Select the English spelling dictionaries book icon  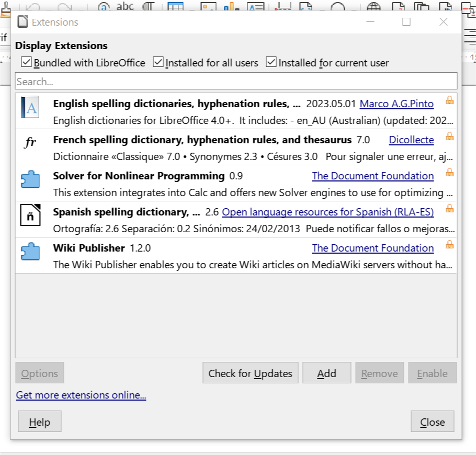30,107
